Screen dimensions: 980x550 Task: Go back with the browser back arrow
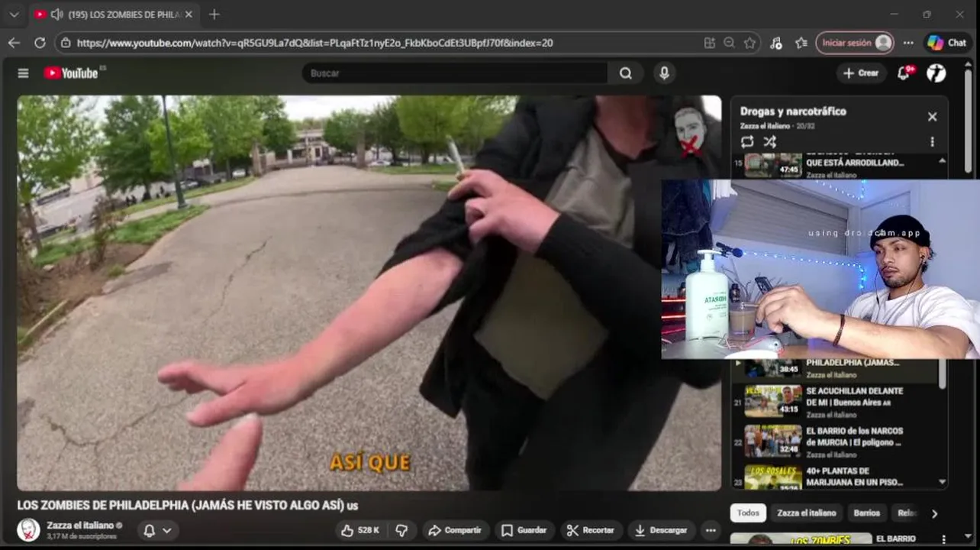pos(14,43)
